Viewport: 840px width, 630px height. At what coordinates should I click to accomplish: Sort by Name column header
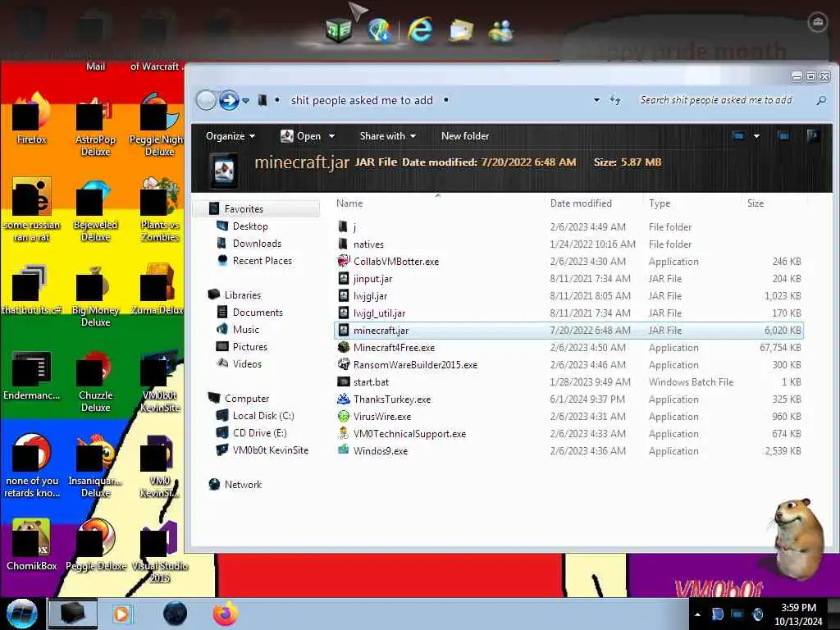click(349, 203)
